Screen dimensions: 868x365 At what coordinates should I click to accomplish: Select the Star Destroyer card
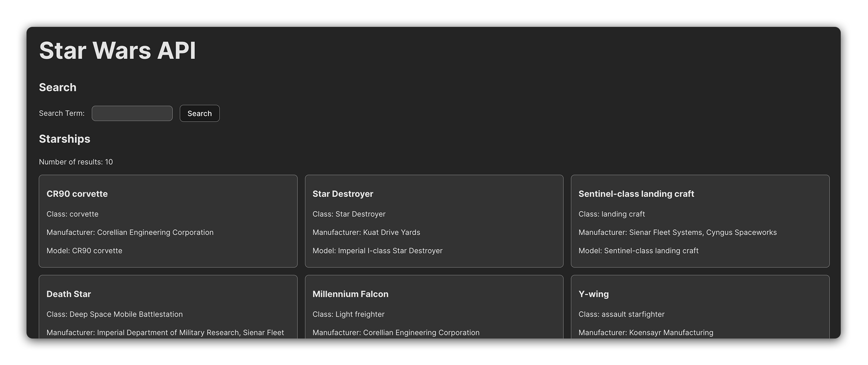pyautogui.click(x=434, y=221)
